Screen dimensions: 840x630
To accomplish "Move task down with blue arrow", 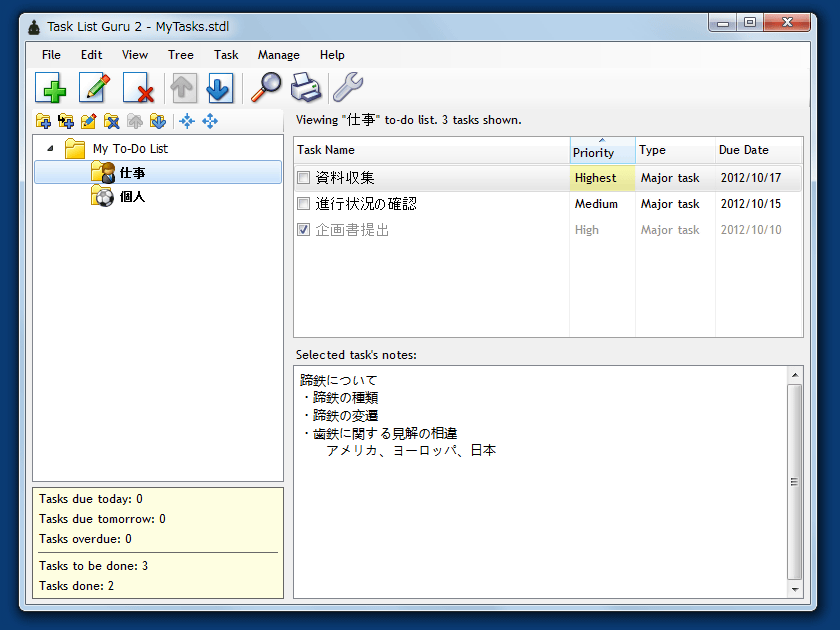I will [x=219, y=88].
